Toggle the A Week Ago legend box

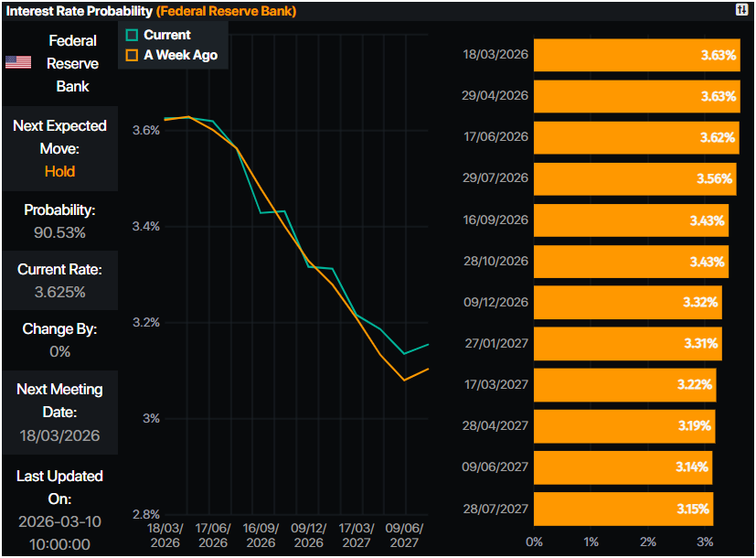tap(132, 55)
